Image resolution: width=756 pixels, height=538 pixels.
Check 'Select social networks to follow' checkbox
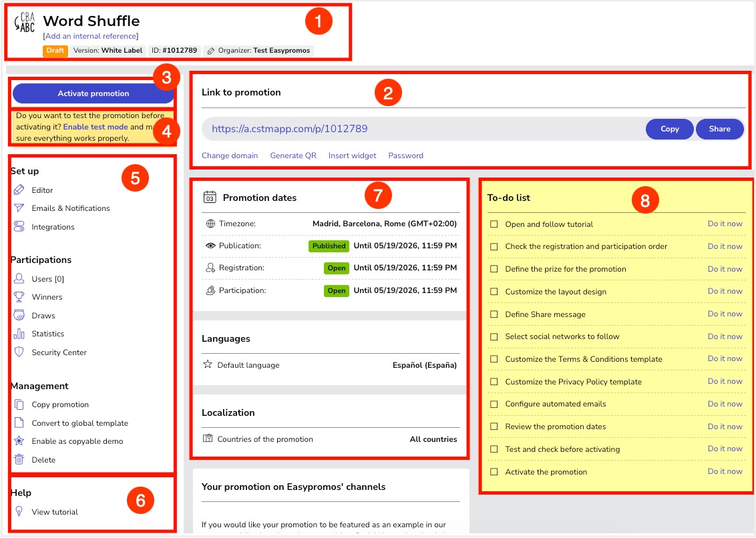[494, 337]
